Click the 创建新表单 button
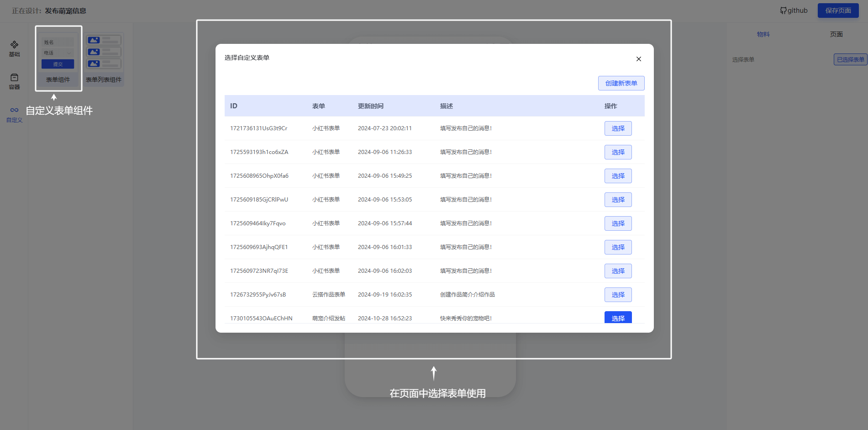This screenshot has height=430, width=868. 621,83
